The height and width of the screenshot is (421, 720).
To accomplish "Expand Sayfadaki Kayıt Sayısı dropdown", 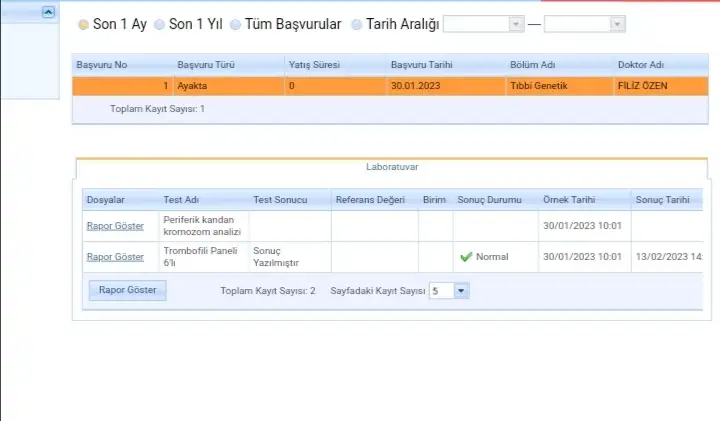I will click(x=461, y=291).
